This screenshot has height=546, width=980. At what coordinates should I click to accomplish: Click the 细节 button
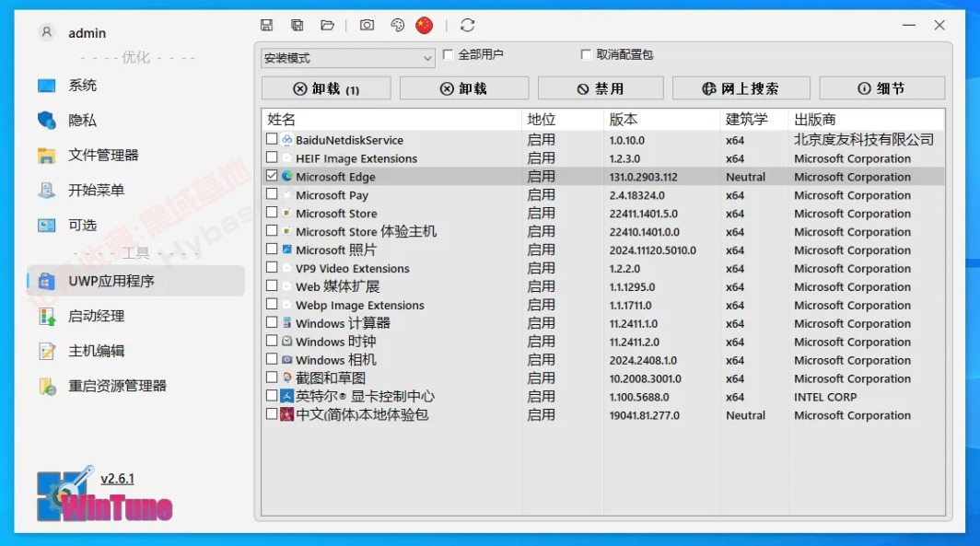pos(881,88)
